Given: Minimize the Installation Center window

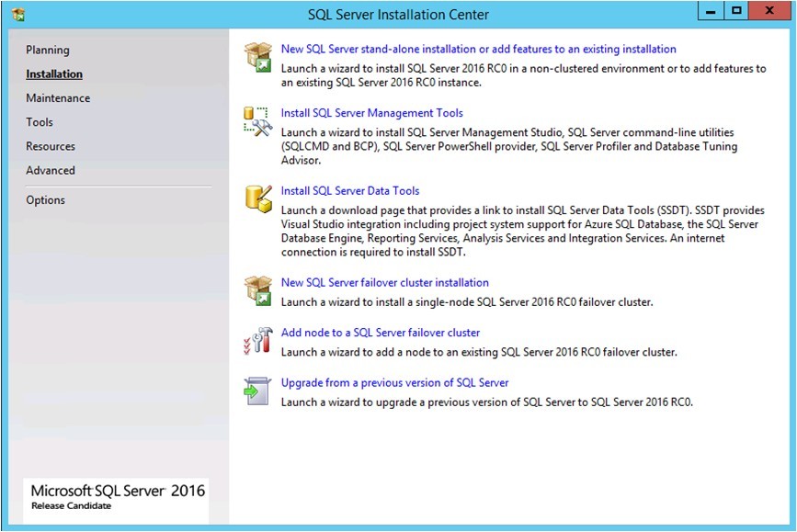Looking at the screenshot, I should pos(711,11).
